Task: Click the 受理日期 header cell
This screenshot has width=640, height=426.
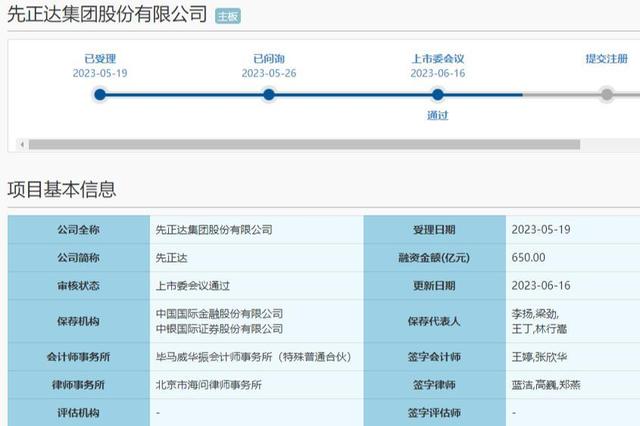Action: point(434,230)
